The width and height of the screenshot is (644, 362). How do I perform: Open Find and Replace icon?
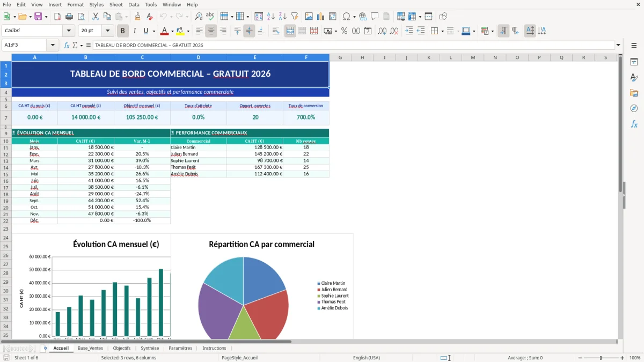coord(199,17)
